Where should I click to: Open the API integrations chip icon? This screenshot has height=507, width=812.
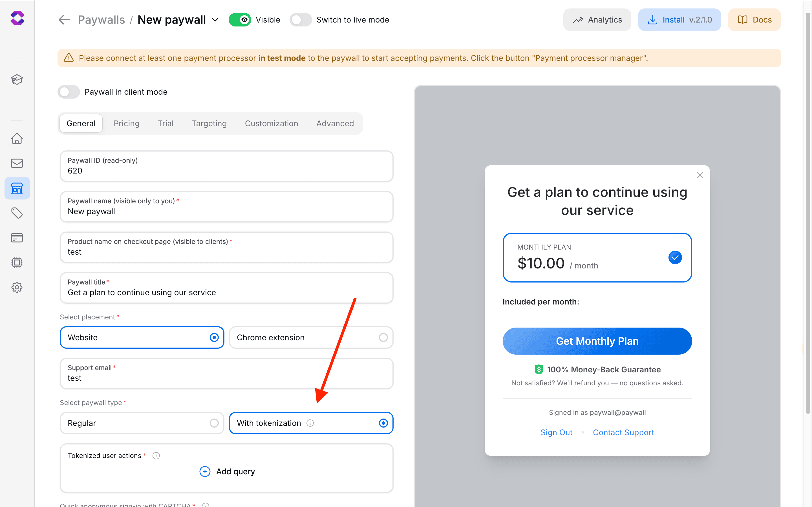click(17, 262)
